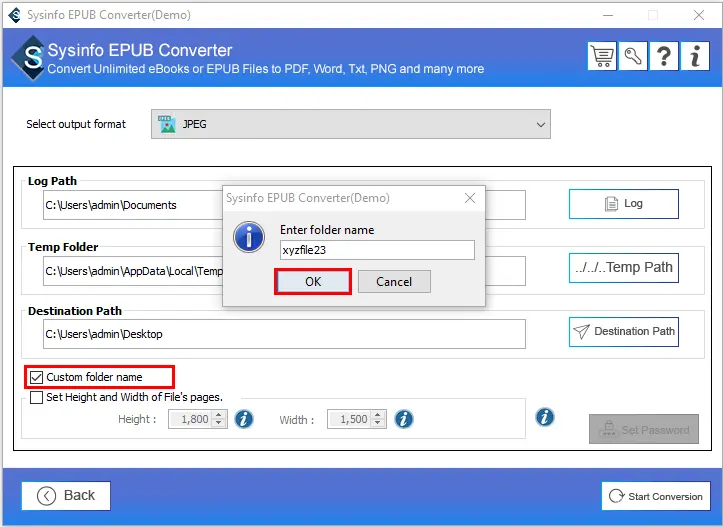Click the Height value field 1,800
The height and width of the screenshot is (527, 723).
click(191, 419)
